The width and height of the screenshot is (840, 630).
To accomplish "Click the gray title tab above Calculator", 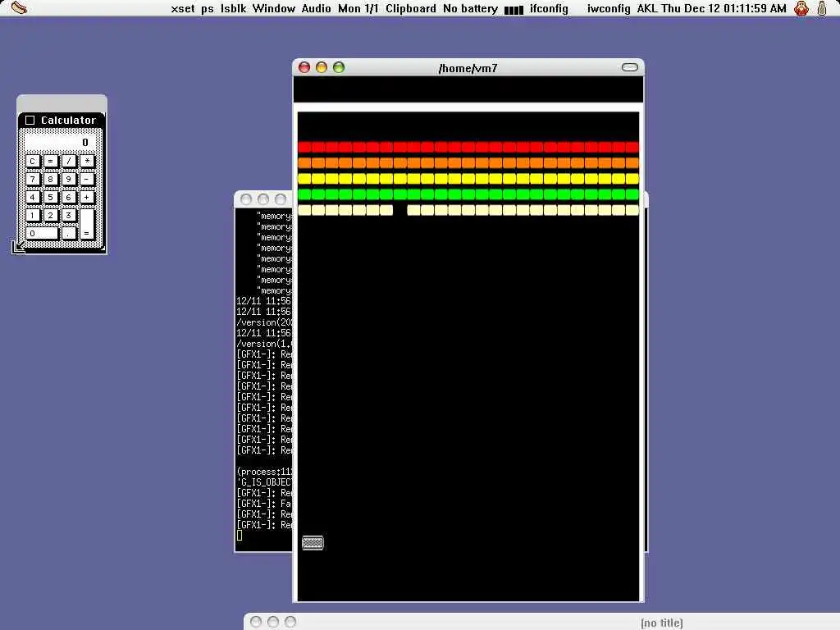I will (62, 103).
